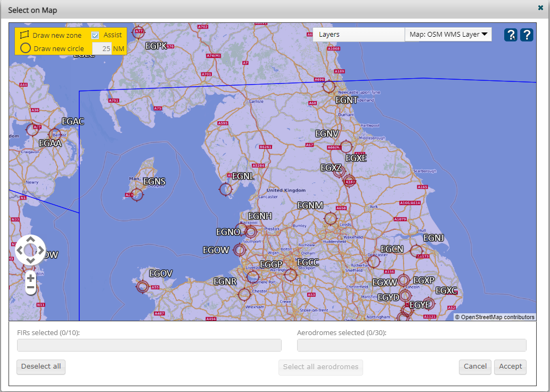Pan the map right with the arrow
The width and height of the screenshot is (550, 392).
41,250
